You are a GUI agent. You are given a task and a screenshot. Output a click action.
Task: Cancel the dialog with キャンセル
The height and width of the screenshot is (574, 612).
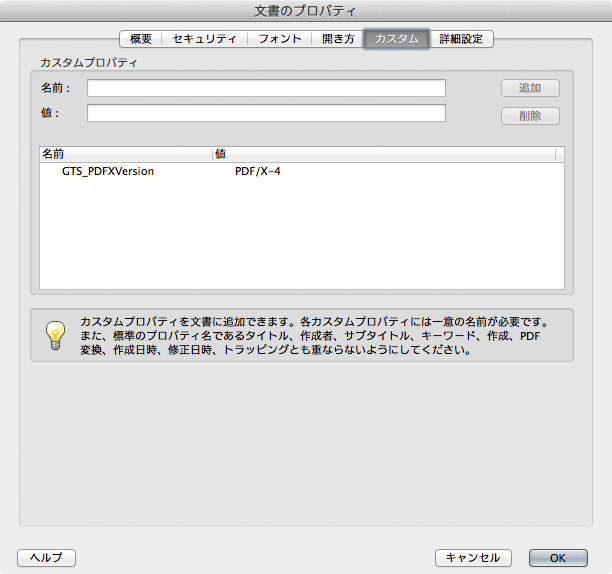[473, 558]
